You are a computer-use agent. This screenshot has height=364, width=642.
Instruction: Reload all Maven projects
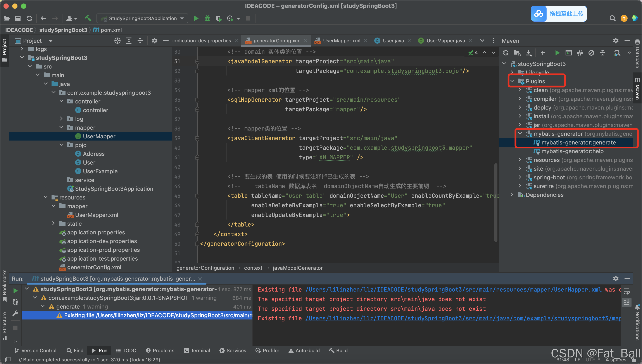coord(506,53)
